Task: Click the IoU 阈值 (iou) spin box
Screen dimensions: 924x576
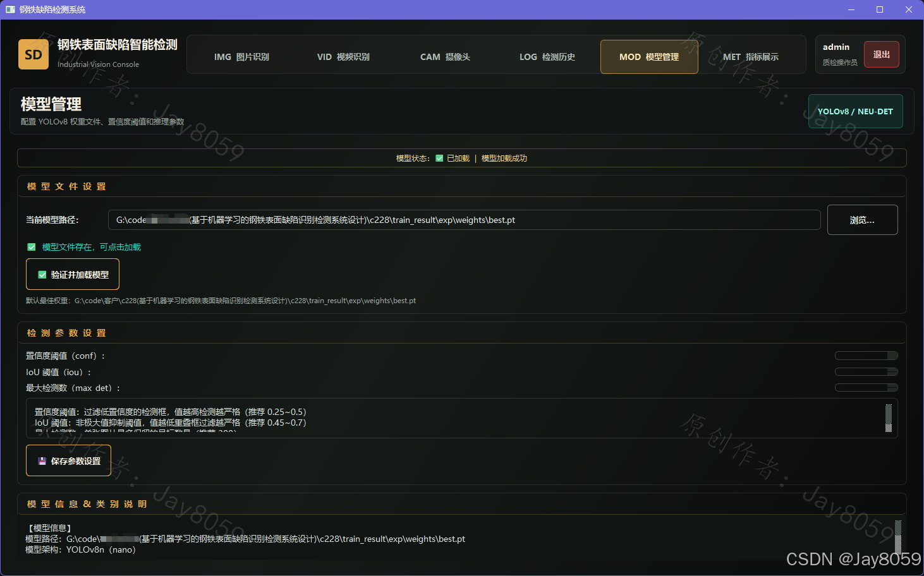Action: pyautogui.click(x=866, y=372)
